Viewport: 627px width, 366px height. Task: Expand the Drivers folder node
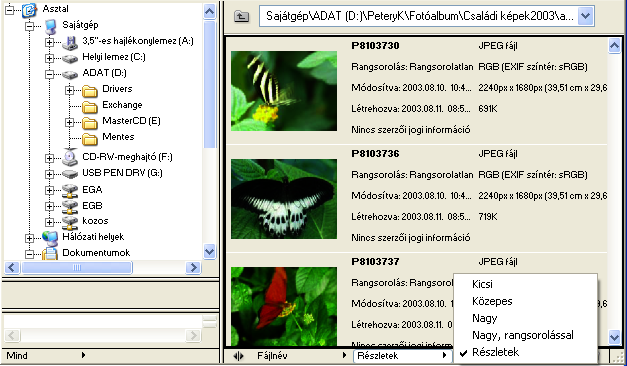(69, 90)
